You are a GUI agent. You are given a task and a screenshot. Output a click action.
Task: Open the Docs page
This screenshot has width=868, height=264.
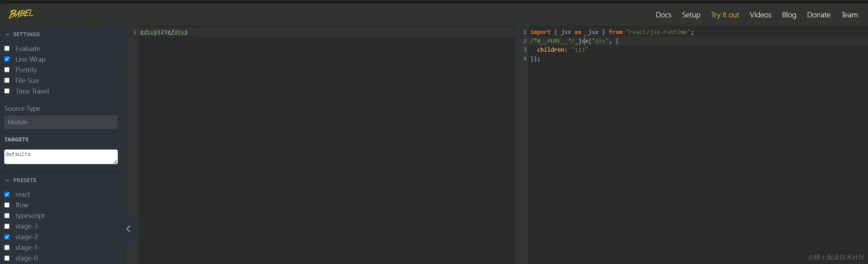[x=663, y=15]
